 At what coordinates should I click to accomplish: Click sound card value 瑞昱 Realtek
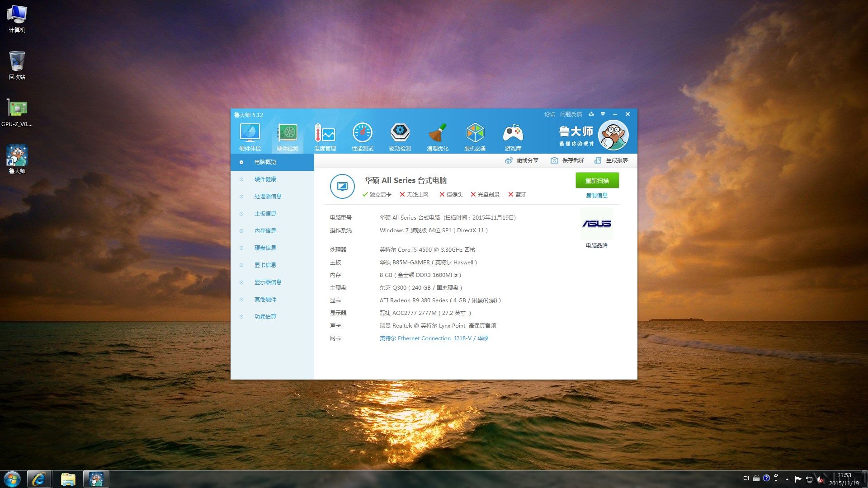(x=438, y=326)
